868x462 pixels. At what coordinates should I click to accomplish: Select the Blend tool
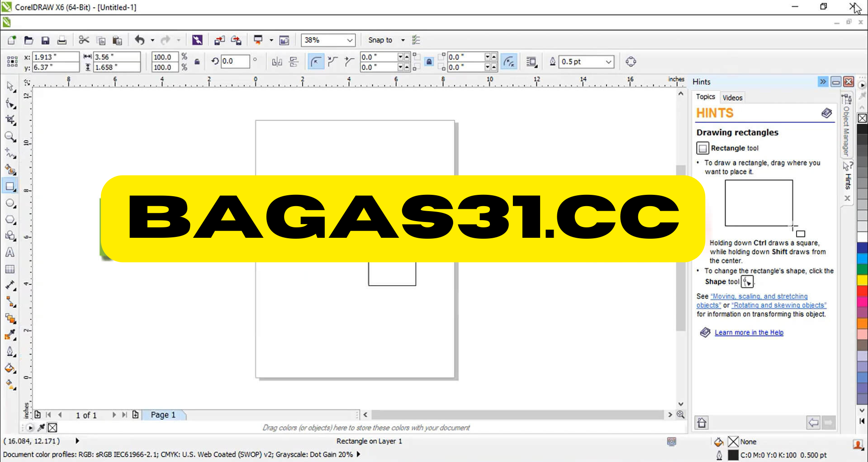pyautogui.click(x=10, y=319)
